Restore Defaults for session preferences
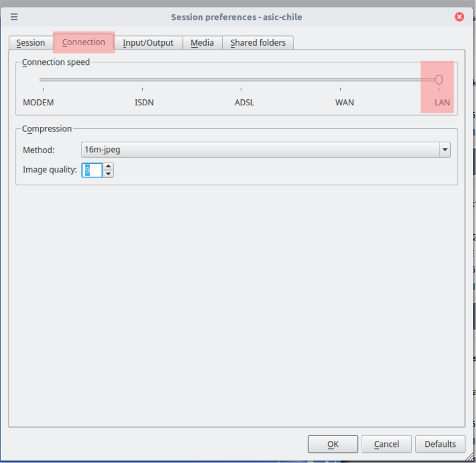476x463 pixels. (441, 444)
